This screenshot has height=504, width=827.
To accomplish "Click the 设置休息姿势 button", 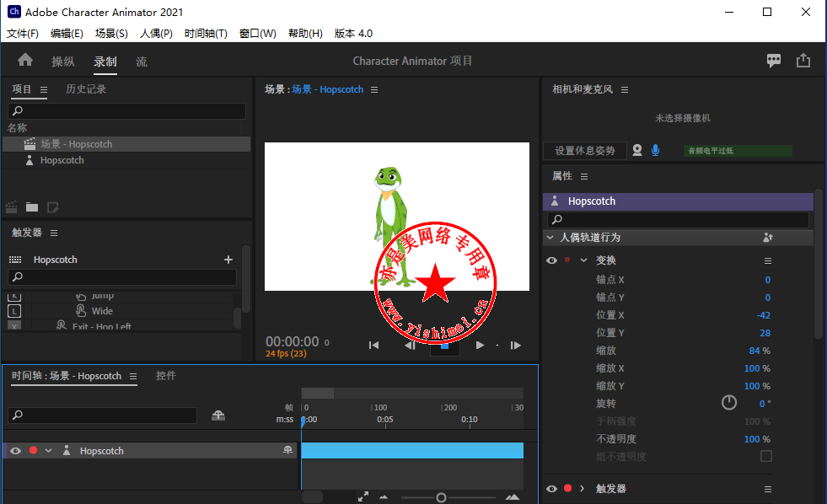I will pos(585,151).
